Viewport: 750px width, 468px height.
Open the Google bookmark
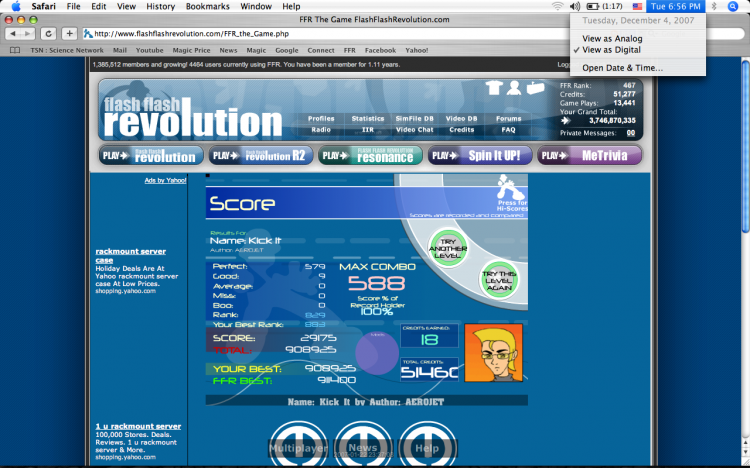point(287,50)
